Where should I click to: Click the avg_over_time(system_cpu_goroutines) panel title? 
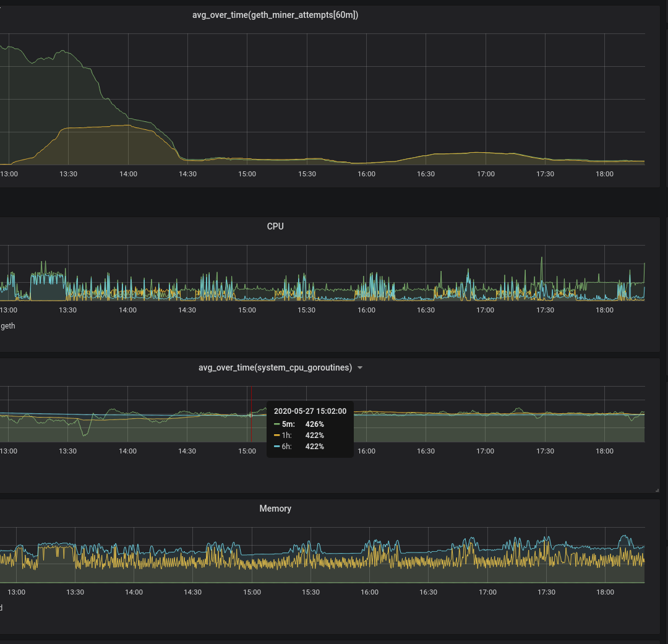(x=275, y=367)
